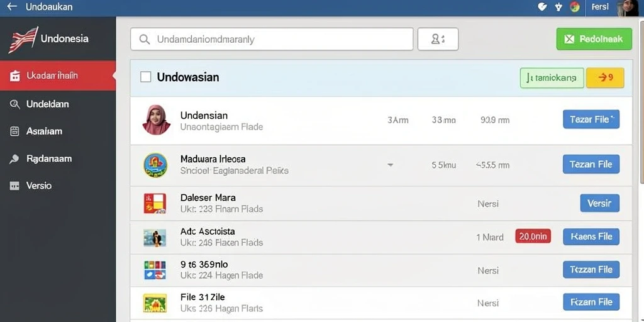Viewport: 644px width, 322px height.
Task: Click the 3Arm value in Undensian row
Action: (x=398, y=120)
